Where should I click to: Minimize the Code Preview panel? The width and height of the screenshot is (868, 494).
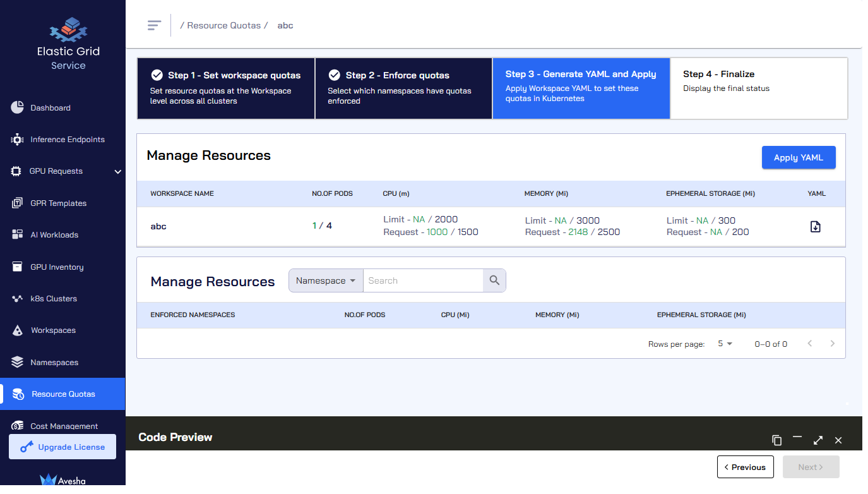(x=797, y=438)
